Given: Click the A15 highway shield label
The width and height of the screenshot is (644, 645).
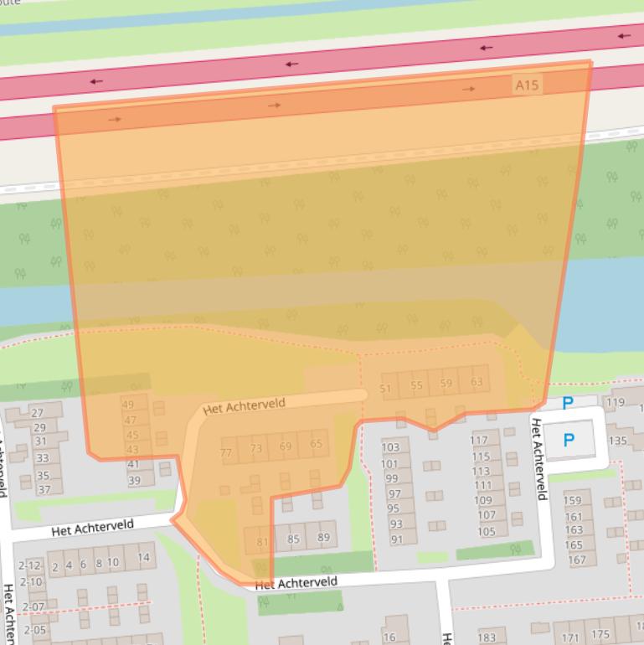Looking at the screenshot, I should click(527, 85).
